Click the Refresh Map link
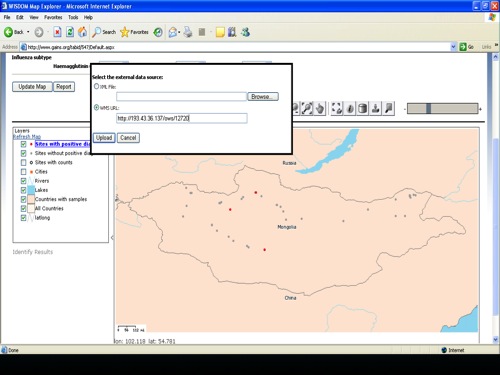Viewport: 500px width, 375px height. point(27,137)
